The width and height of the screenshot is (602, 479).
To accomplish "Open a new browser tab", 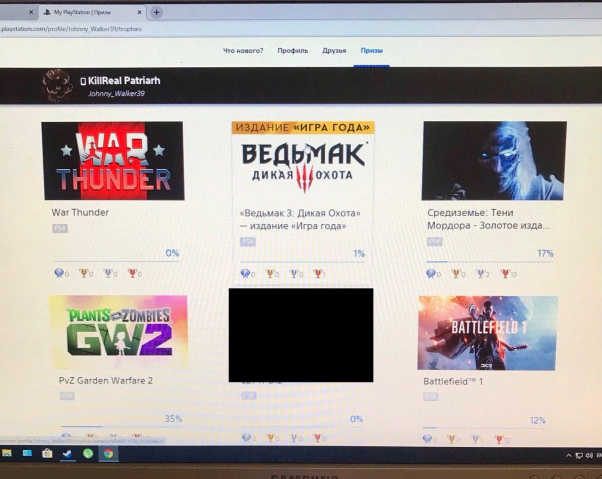I will pos(156,12).
